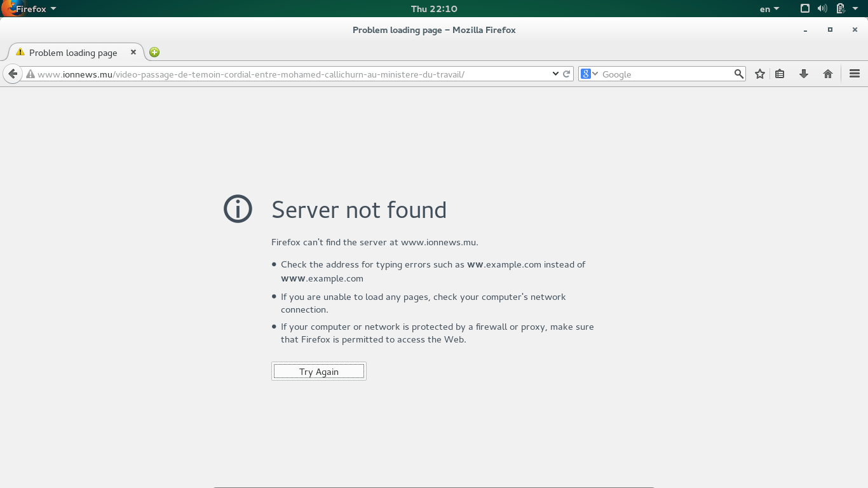Expand the system menu arrow
Image resolution: width=868 pixels, height=488 pixels.
(x=855, y=9)
